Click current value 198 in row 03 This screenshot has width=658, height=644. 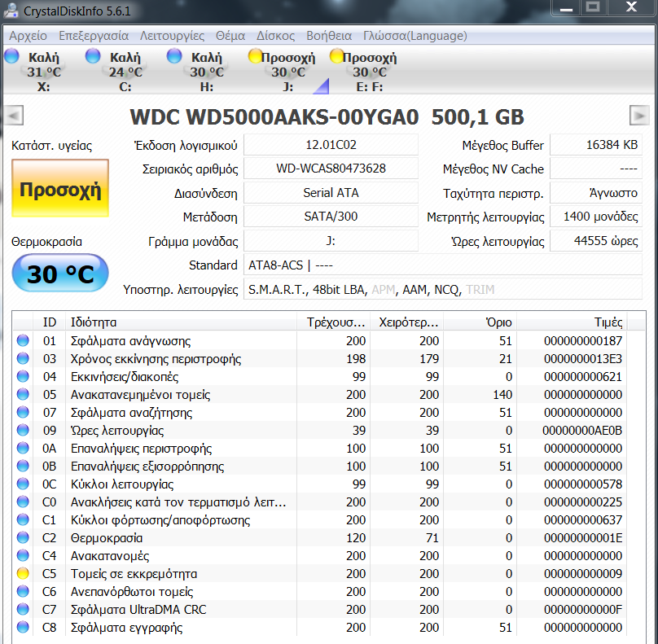click(x=356, y=359)
